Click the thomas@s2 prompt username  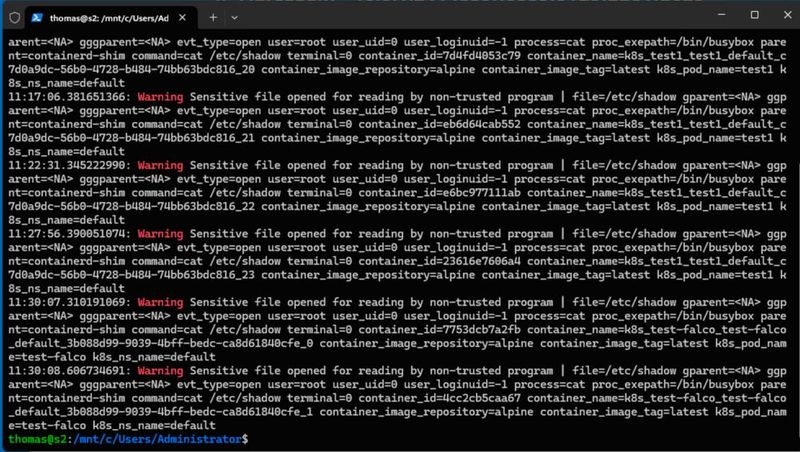point(37,439)
